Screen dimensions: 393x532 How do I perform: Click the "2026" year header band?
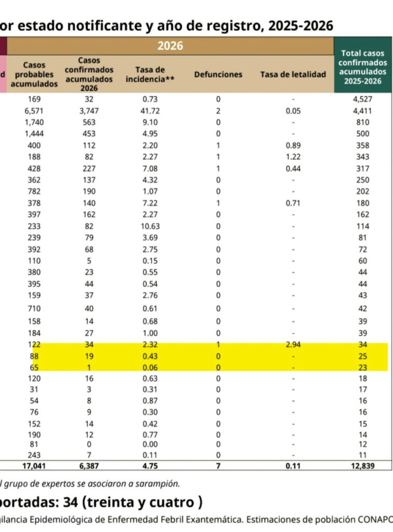pos(170,46)
